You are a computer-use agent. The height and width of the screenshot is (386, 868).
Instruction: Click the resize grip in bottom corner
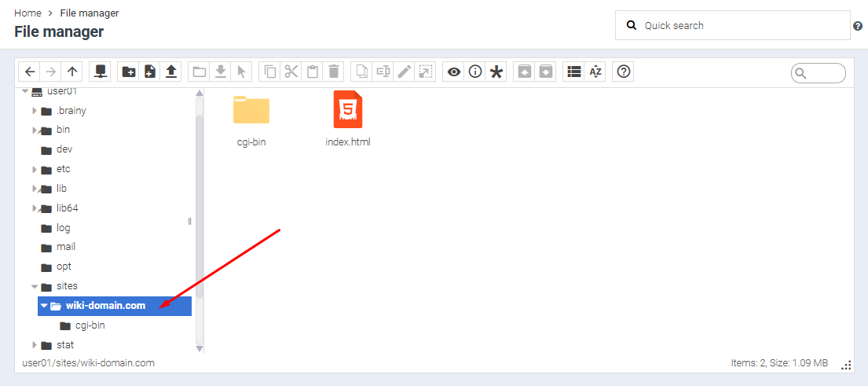click(x=846, y=365)
